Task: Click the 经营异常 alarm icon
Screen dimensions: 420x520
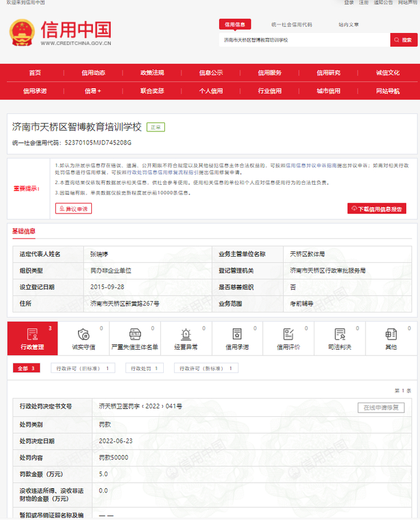Action: [186, 334]
